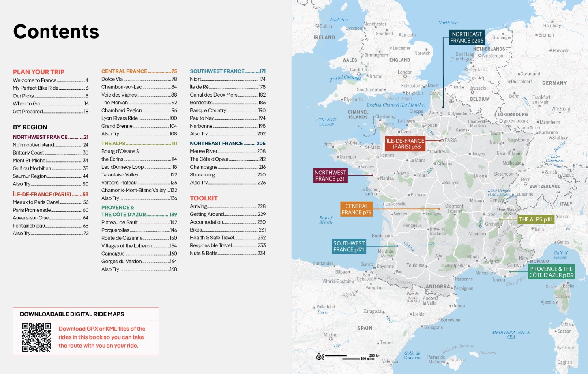Select the Provence & the Côte d'Azur p139 label
588x374 pixels.
pyautogui.click(x=551, y=272)
